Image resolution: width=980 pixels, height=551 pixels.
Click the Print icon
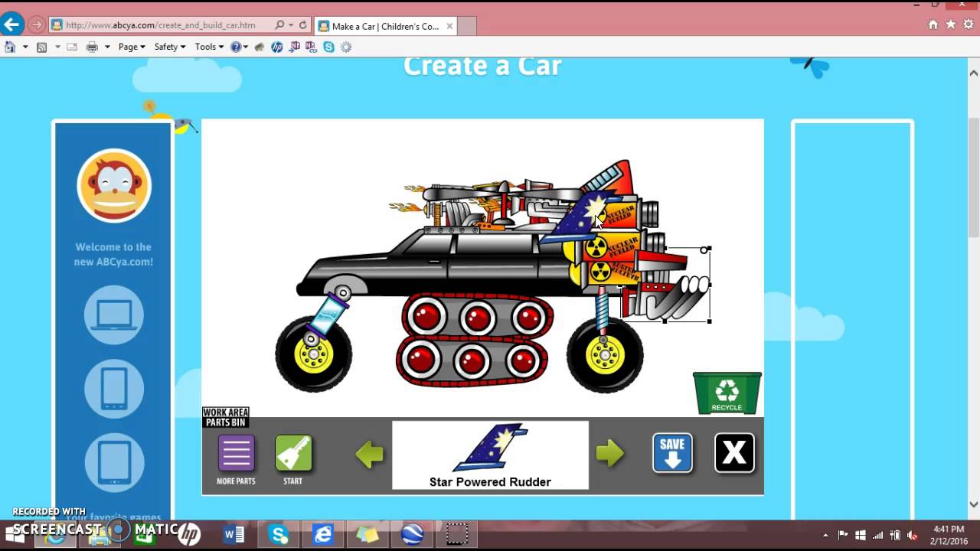(x=92, y=47)
